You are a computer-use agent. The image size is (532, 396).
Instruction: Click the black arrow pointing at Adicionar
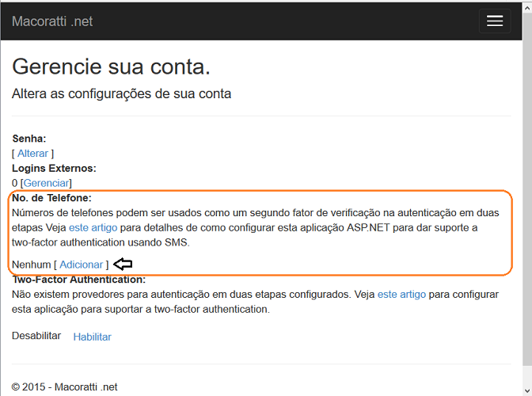[x=123, y=264]
